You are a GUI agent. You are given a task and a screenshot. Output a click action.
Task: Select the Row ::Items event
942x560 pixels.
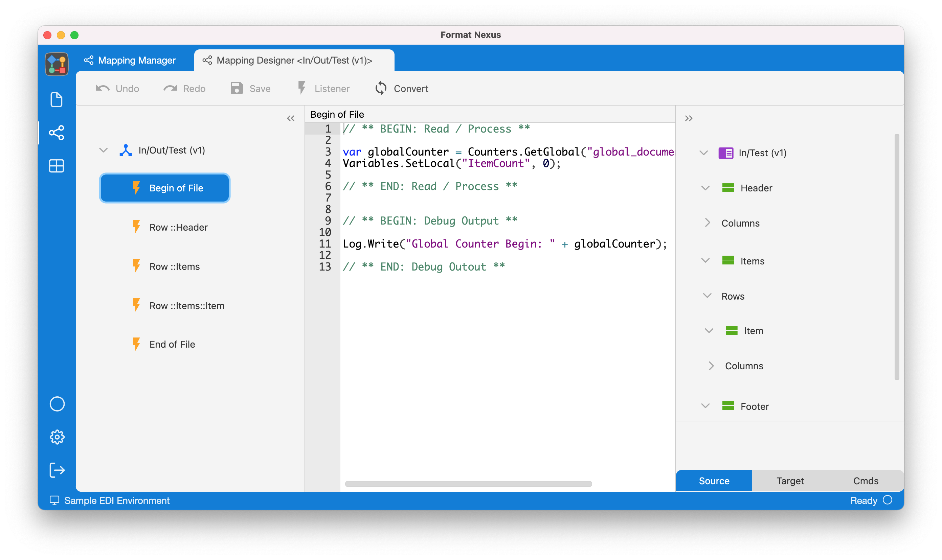pos(175,266)
